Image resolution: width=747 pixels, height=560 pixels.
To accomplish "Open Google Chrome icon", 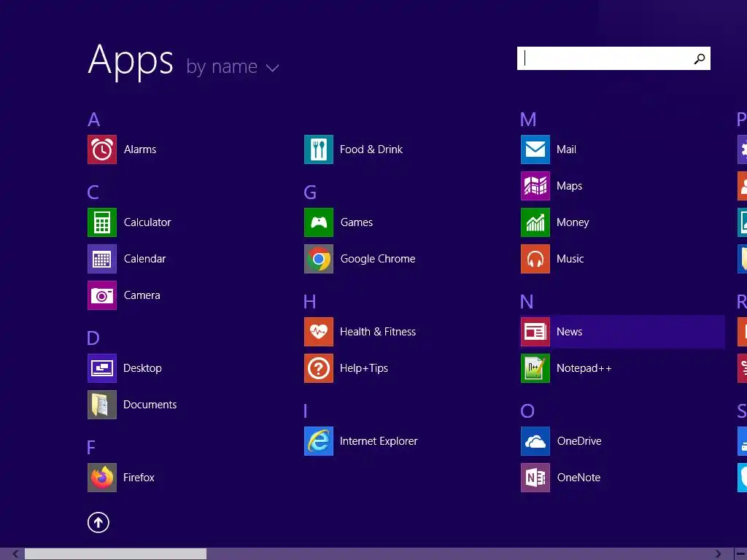I will (319, 259).
